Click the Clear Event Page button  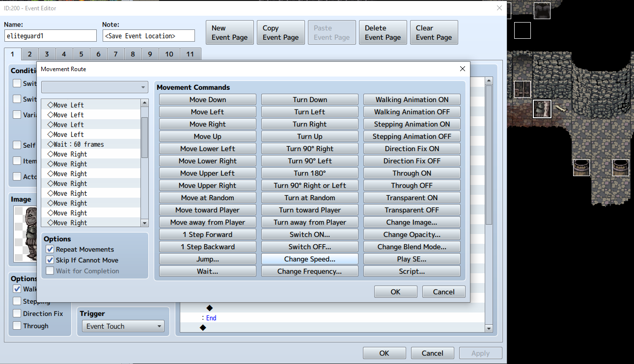pyautogui.click(x=434, y=32)
